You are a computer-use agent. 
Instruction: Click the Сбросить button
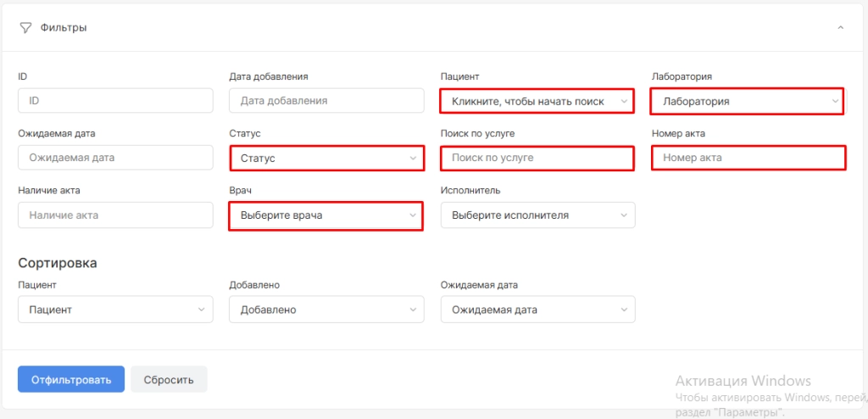[x=169, y=380]
